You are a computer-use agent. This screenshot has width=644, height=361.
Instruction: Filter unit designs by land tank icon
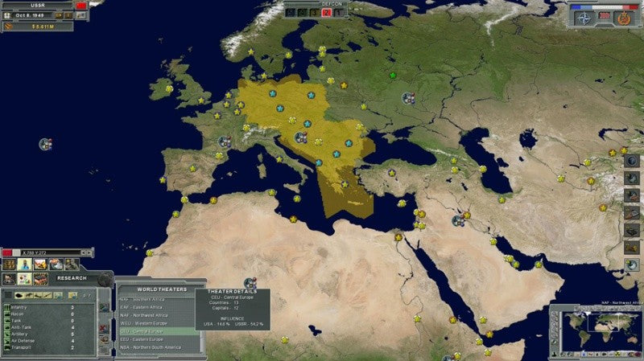tap(19, 295)
